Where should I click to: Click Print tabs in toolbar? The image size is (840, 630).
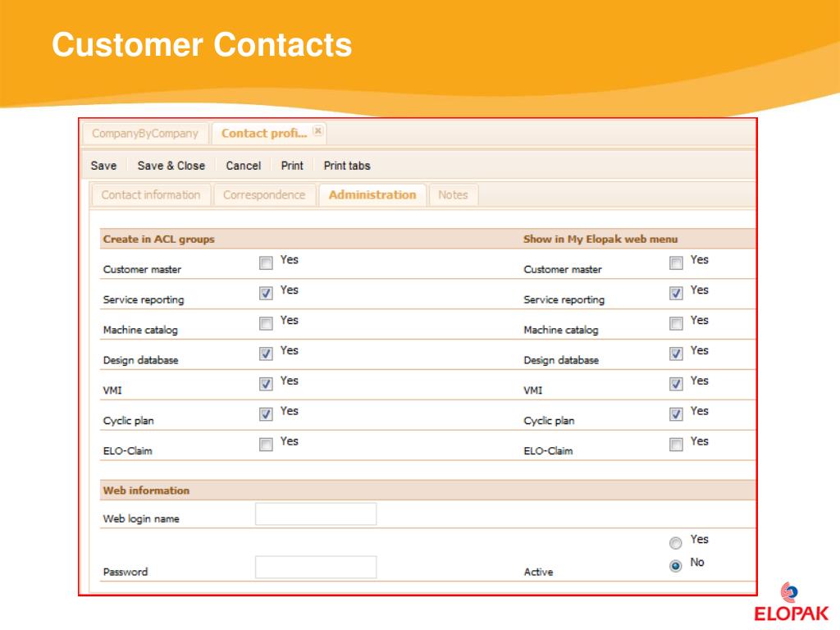click(347, 166)
